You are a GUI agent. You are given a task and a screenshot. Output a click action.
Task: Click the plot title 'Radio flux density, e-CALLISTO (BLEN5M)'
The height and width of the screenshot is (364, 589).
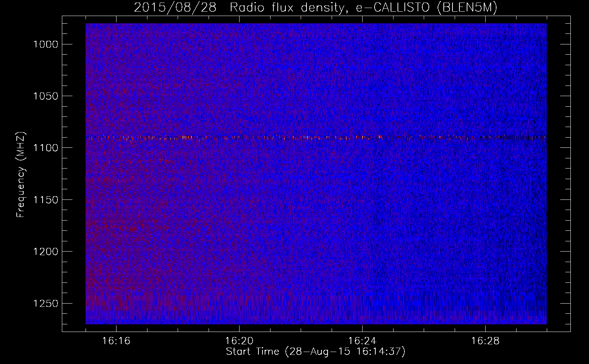(363, 7)
